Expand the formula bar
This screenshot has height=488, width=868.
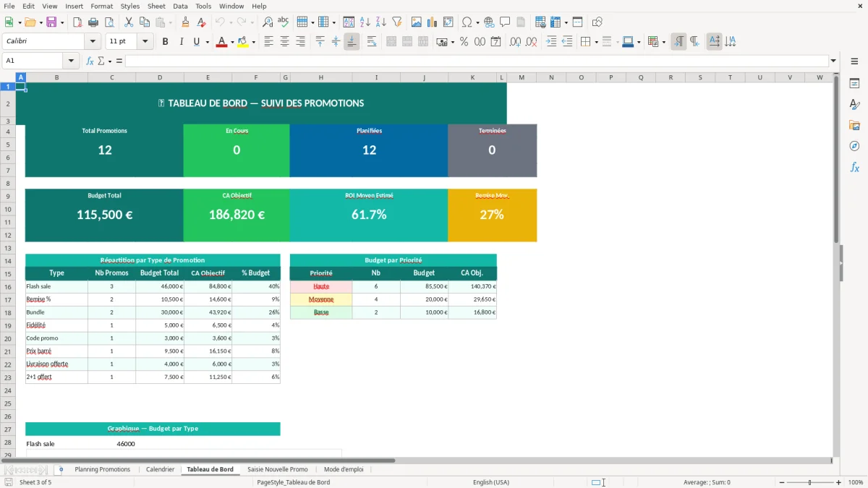pyautogui.click(x=833, y=61)
